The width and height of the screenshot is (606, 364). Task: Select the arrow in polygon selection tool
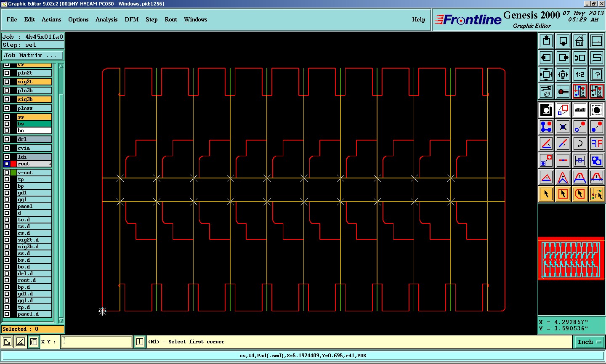point(580,194)
